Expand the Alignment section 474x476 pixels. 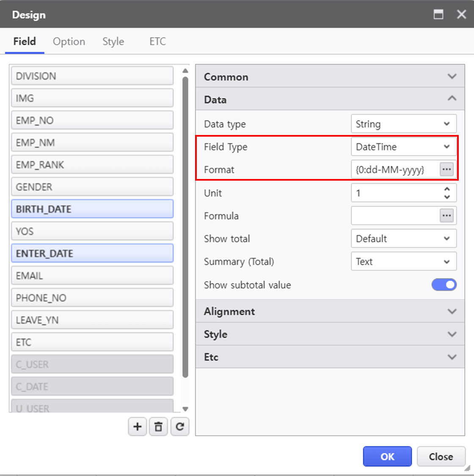(x=330, y=311)
